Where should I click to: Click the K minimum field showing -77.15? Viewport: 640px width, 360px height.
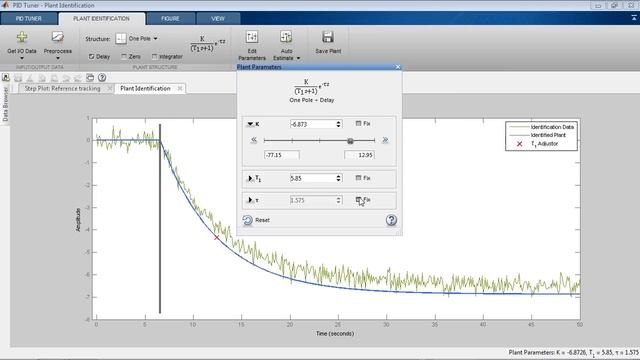click(x=282, y=155)
